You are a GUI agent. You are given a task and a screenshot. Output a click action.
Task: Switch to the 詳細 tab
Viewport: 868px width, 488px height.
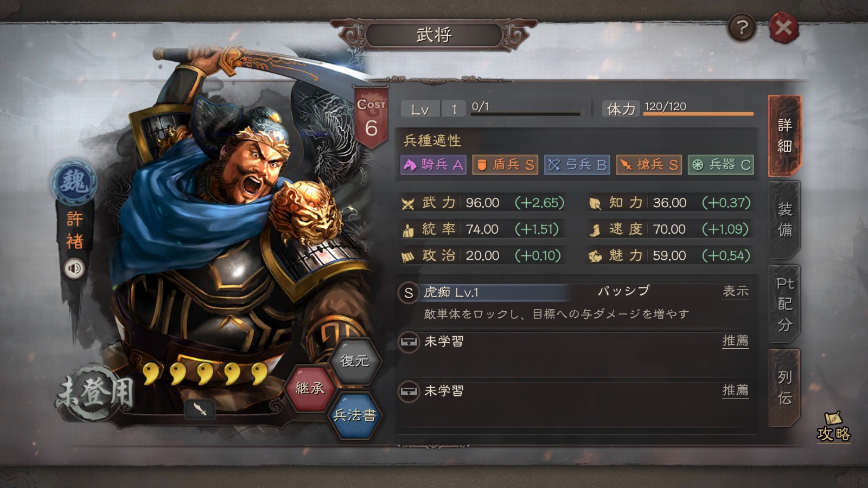[x=784, y=136]
